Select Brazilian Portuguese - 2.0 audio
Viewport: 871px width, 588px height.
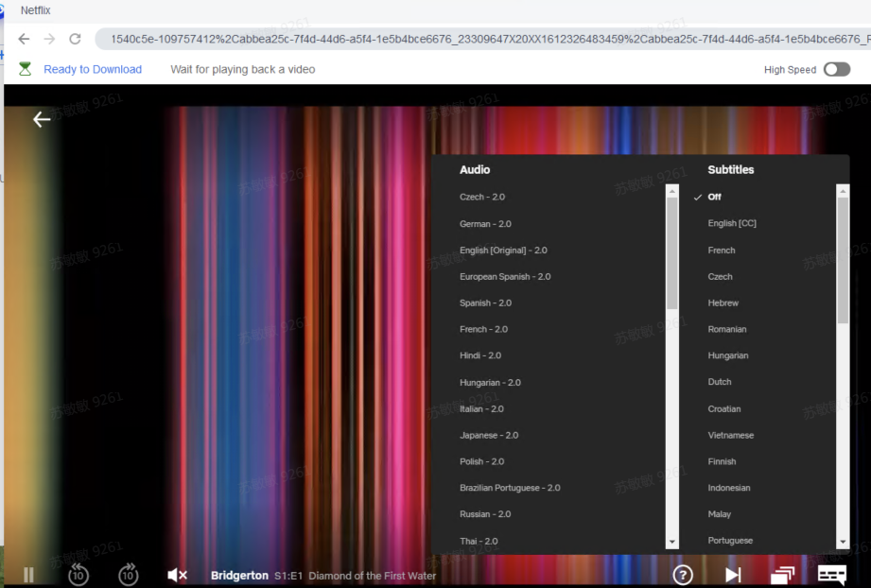pos(510,488)
